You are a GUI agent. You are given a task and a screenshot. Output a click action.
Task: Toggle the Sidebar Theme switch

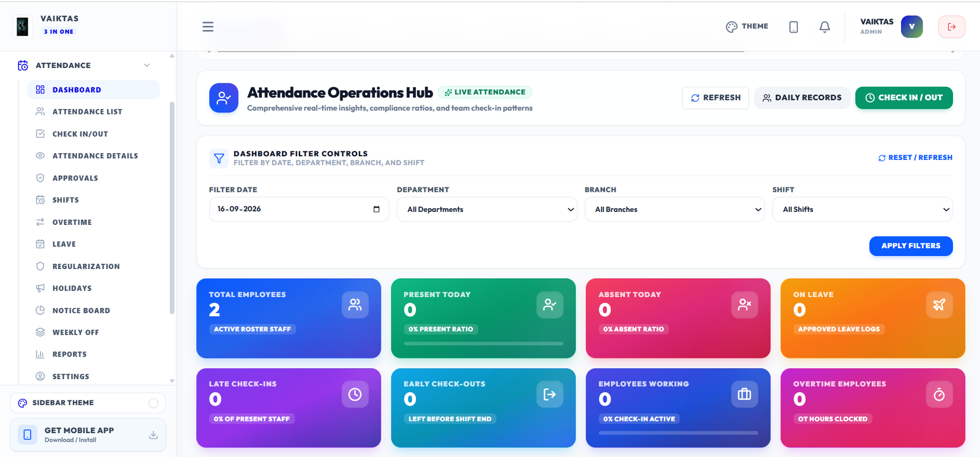coord(153,403)
